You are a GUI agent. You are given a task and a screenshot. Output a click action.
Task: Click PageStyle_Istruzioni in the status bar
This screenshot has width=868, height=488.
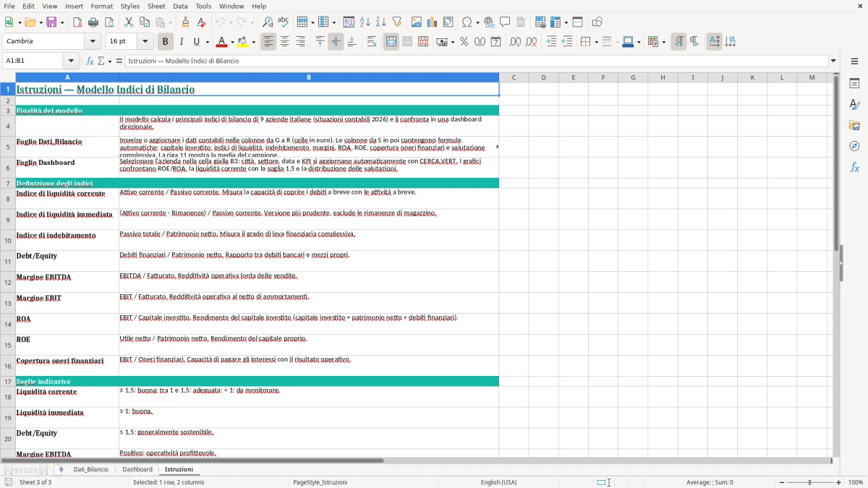pyautogui.click(x=320, y=482)
